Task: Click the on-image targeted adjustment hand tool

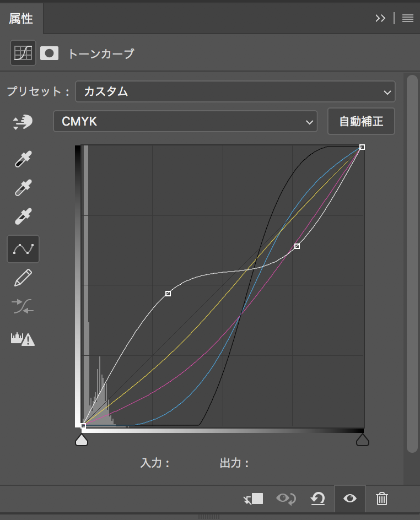Action: 23,122
